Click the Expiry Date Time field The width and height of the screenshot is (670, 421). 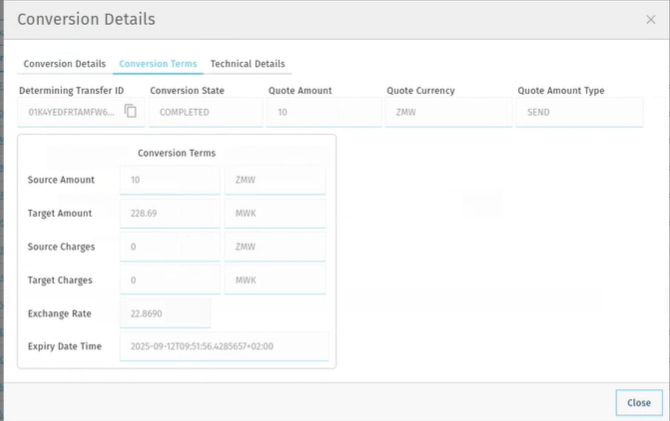pos(223,346)
